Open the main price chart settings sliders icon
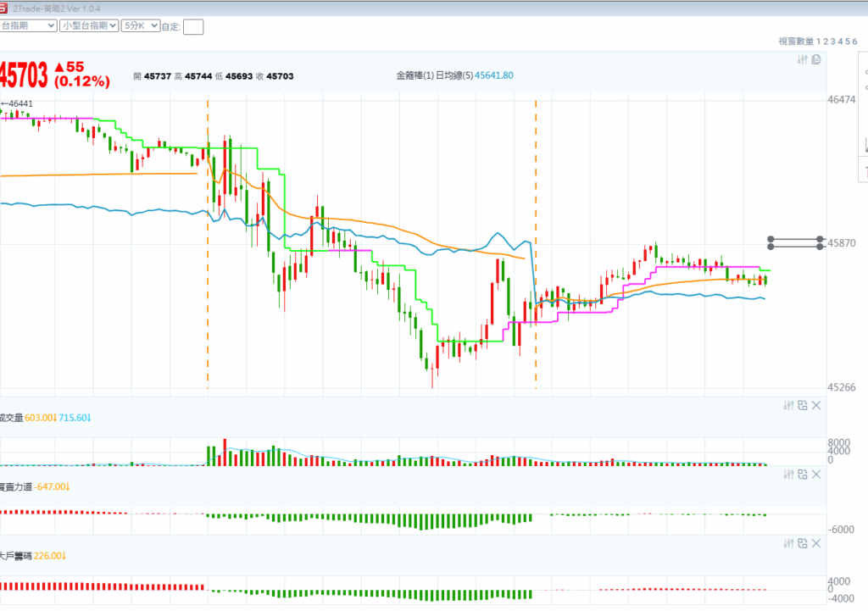Screen dimensions: 868x611 [x=802, y=60]
